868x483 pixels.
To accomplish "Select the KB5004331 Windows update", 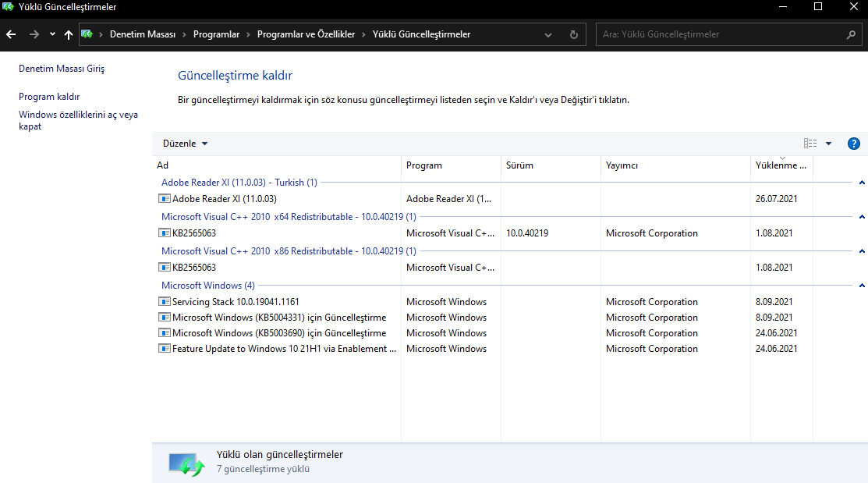I will [279, 318].
